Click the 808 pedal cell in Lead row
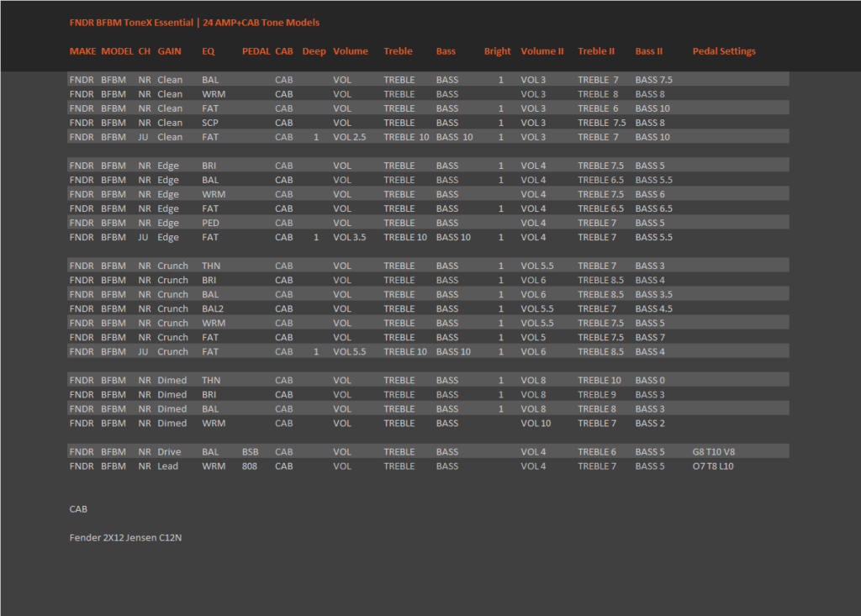The width and height of the screenshot is (861, 616). coord(249,466)
